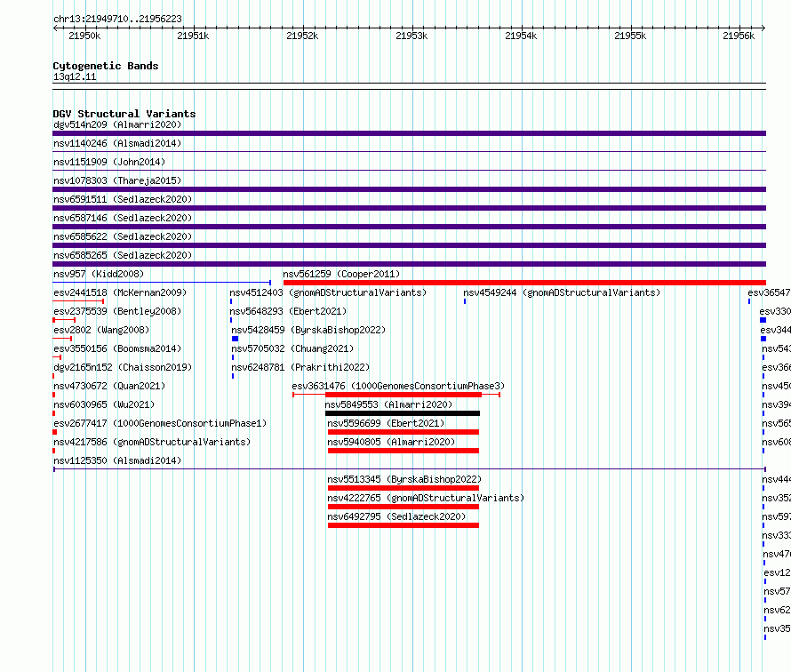The height and width of the screenshot is (672, 791).
Task: Select the esv2677417 (1000GenomesConsortiumPhase1) label
Action: 160,423
